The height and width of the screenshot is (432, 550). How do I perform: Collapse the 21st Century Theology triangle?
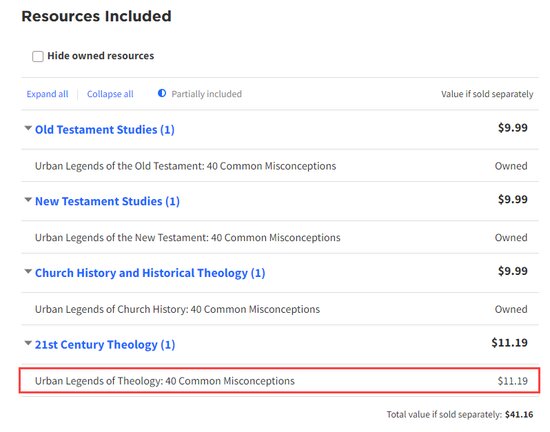(x=28, y=343)
